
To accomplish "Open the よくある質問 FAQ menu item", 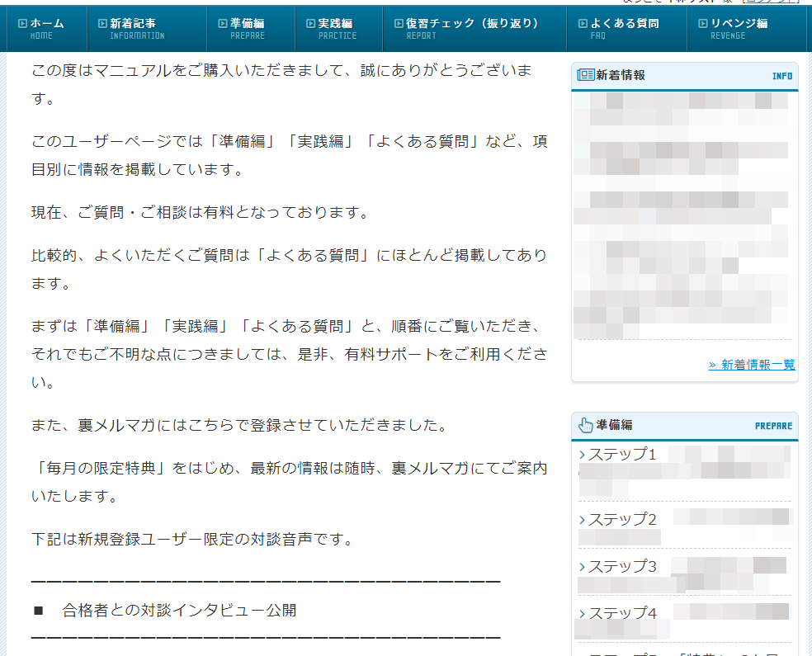I will (x=624, y=29).
